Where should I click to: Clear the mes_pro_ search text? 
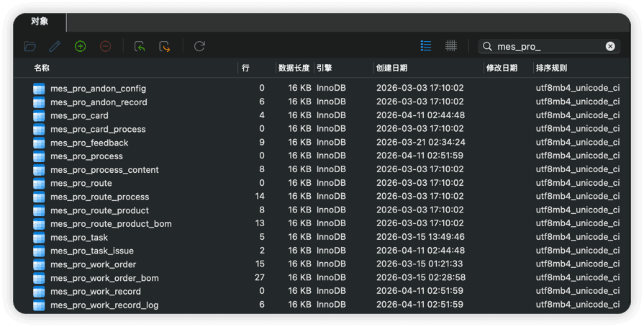coord(610,46)
